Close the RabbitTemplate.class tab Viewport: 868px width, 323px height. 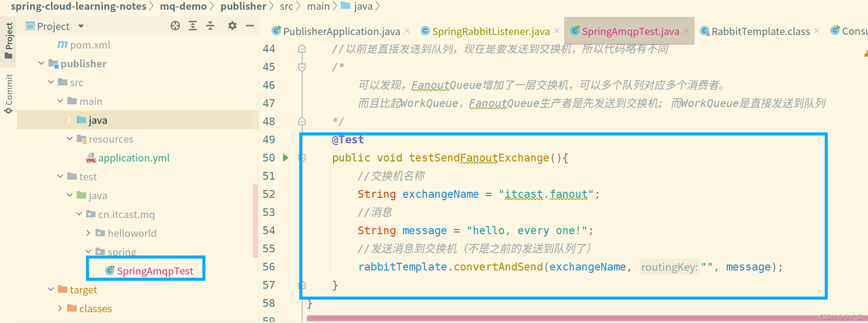point(817,31)
